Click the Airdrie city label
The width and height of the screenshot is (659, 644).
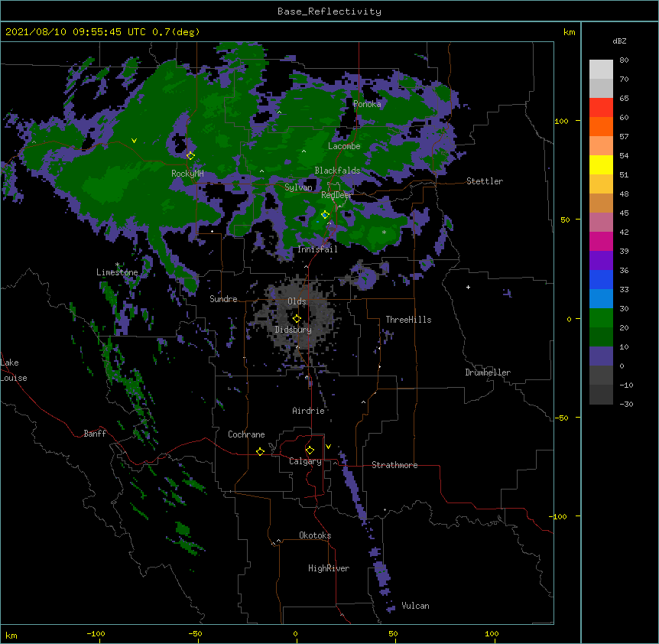[x=308, y=411]
